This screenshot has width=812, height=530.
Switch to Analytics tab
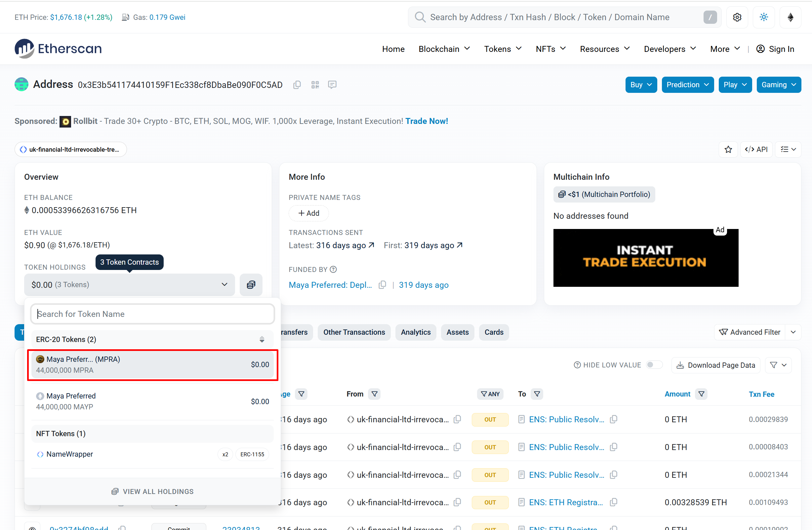click(416, 332)
